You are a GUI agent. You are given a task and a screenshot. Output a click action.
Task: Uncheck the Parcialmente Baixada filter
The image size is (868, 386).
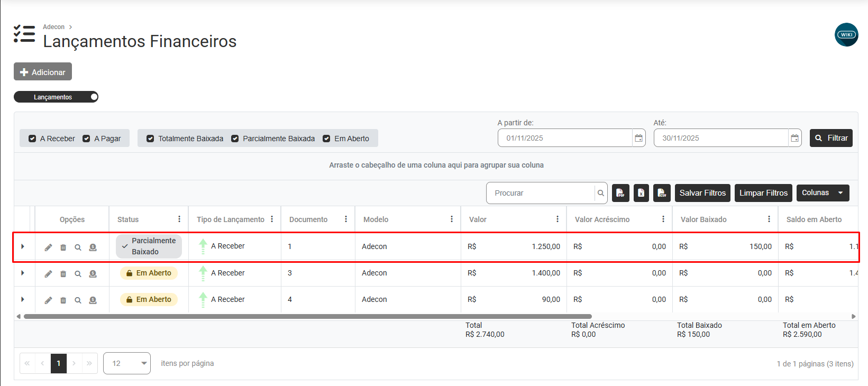tap(235, 139)
